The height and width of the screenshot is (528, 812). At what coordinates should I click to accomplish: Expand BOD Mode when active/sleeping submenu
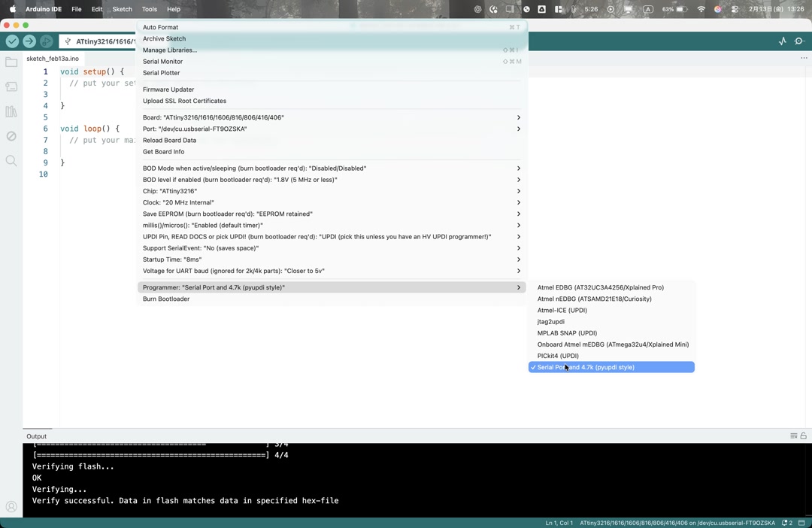tap(332, 168)
